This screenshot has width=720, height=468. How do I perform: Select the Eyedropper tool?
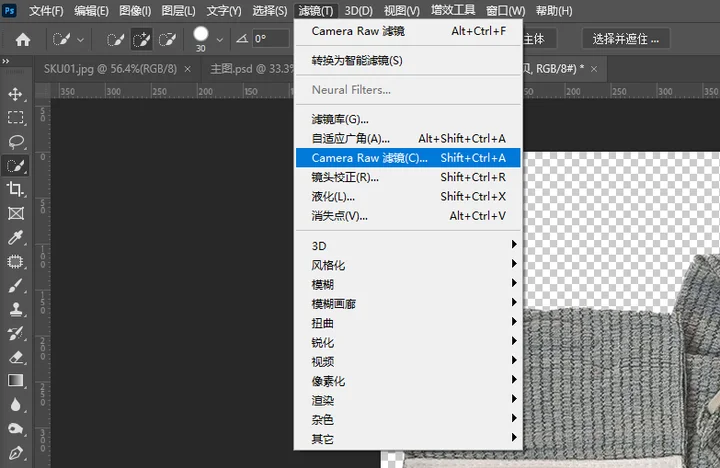tap(16, 237)
